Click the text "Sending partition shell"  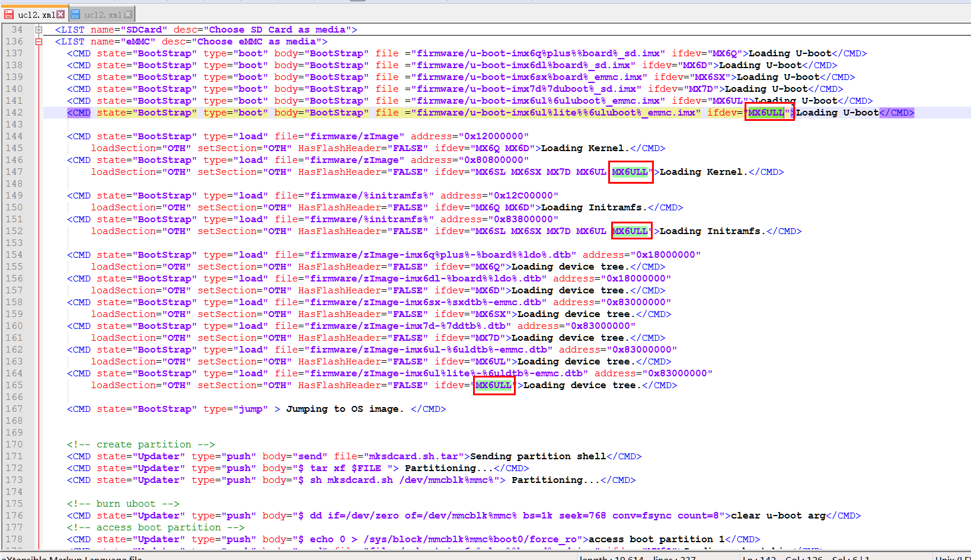tap(538, 456)
